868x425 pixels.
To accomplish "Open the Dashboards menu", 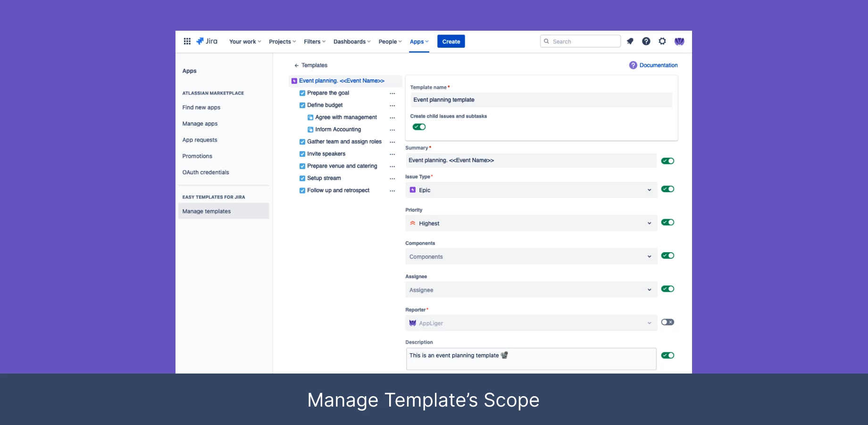I will (351, 42).
